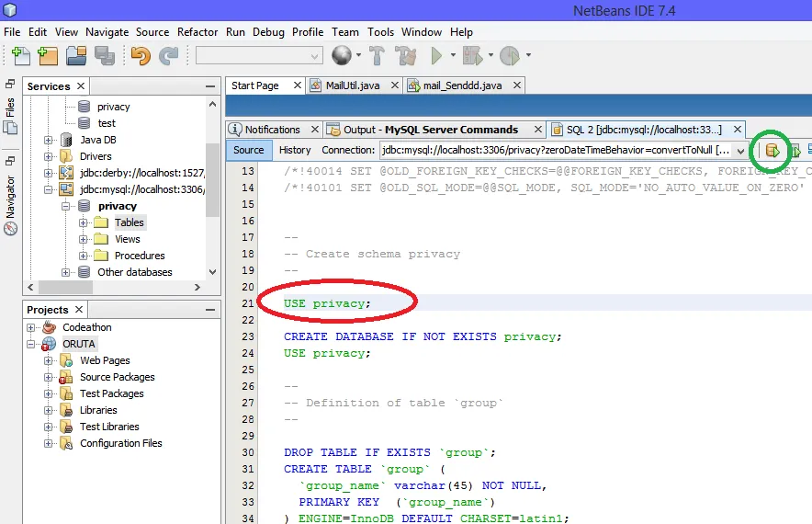This screenshot has width=812, height=524.
Task: Expand Other databases node
Action: (x=65, y=273)
